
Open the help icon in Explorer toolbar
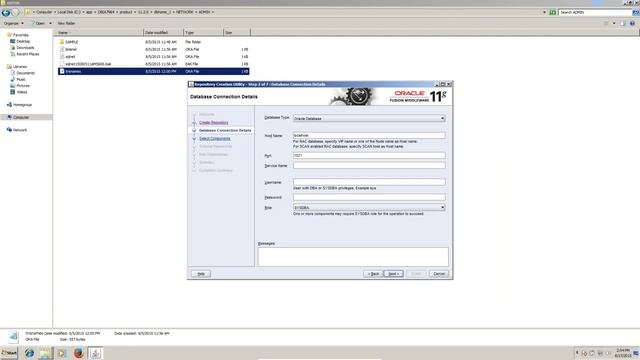click(x=632, y=23)
